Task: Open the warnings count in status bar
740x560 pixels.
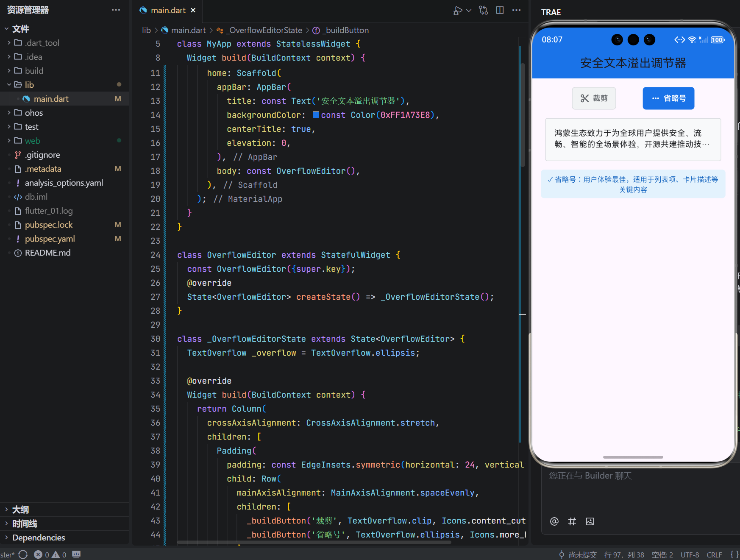Action: tap(59, 554)
